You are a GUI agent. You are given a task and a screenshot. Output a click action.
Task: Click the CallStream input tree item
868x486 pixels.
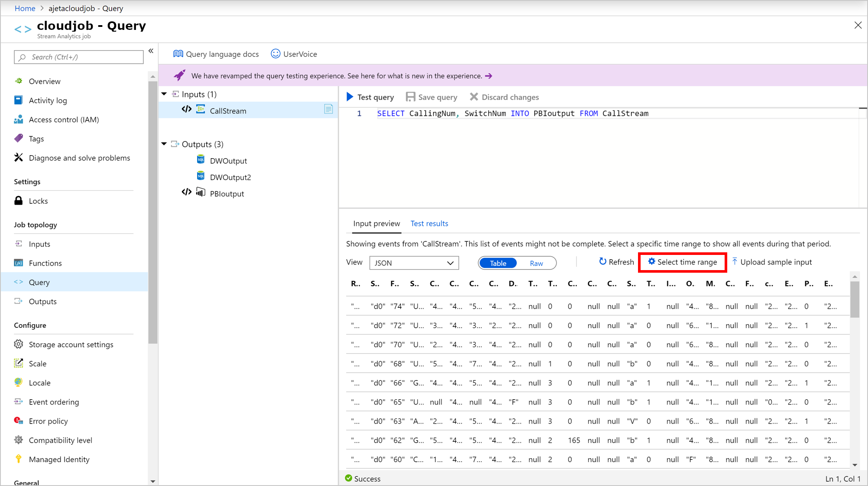pos(228,111)
